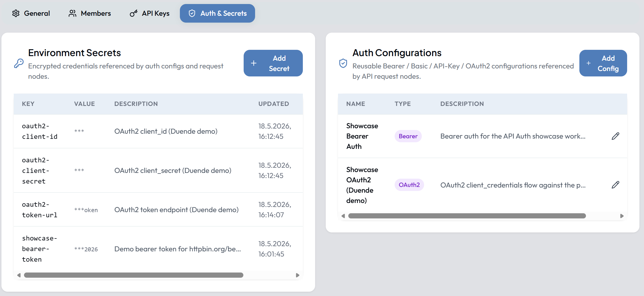Click the General gear icon
Viewport: 644px width, 296px height.
pos(16,13)
